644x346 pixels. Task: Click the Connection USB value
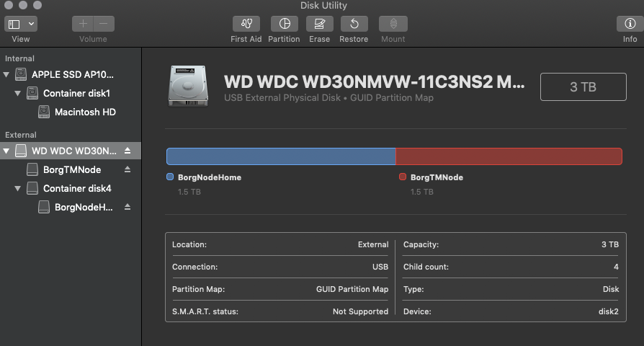pyautogui.click(x=380, y=267)
